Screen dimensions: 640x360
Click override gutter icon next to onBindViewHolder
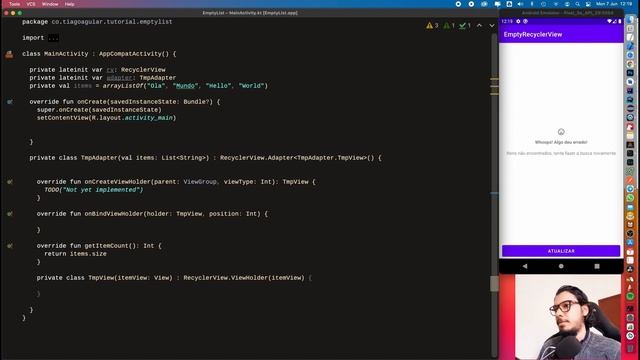tap(10, 213)
